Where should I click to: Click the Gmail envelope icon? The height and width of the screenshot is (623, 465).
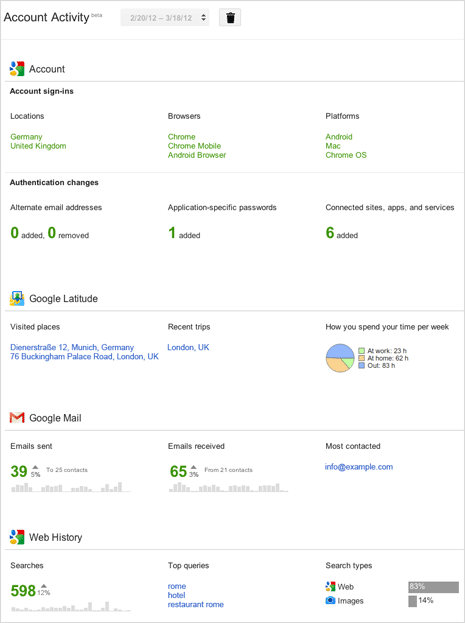17,418
